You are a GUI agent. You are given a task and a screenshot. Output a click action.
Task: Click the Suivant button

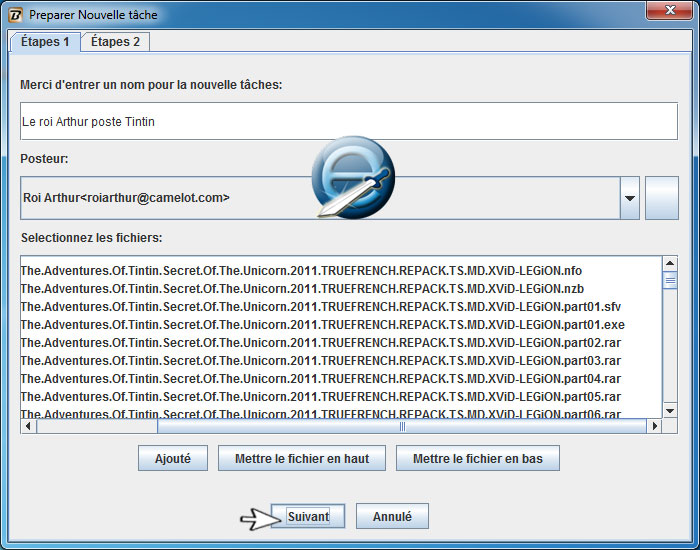(308, 517)
